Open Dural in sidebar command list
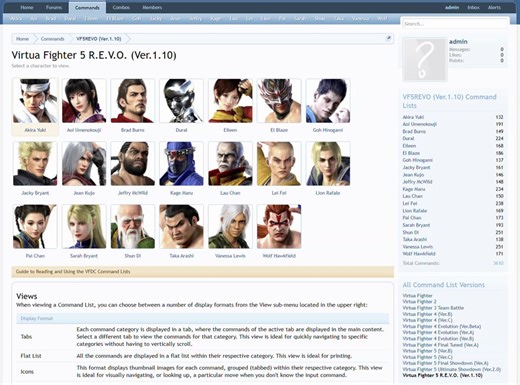 tap(408, 138)
